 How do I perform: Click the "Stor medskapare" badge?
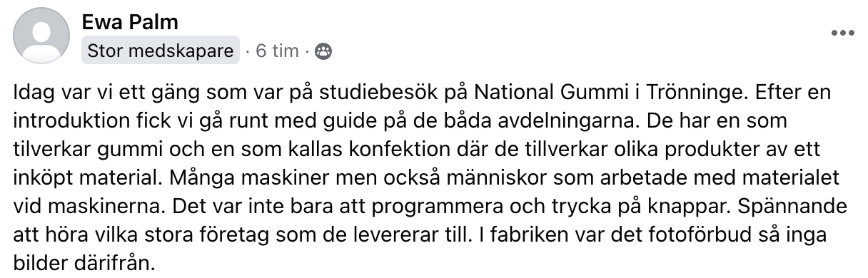pos(160,51)
